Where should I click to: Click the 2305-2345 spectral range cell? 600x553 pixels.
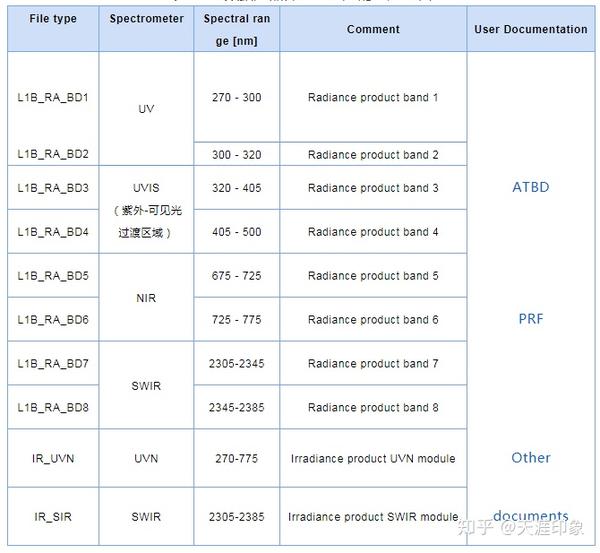236,364
